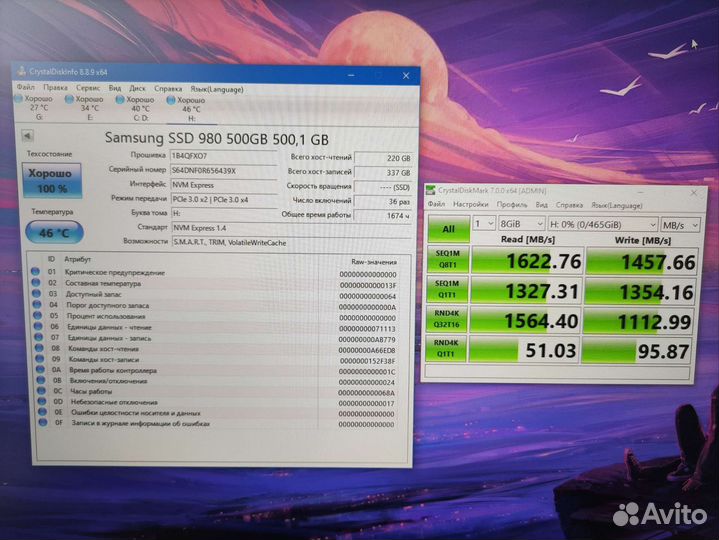
Task: Click the 1622.76 sequential read result
Action: (x=527, y=261)
